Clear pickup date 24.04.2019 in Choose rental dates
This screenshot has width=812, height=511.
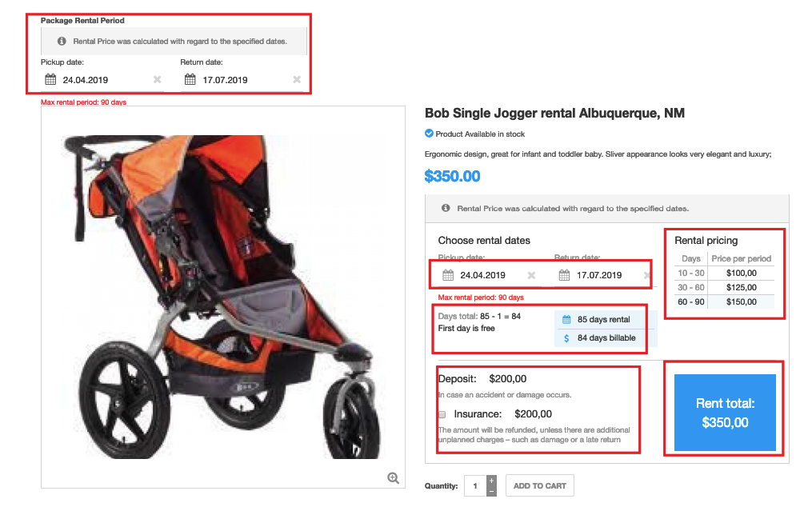tap(531, 275)
